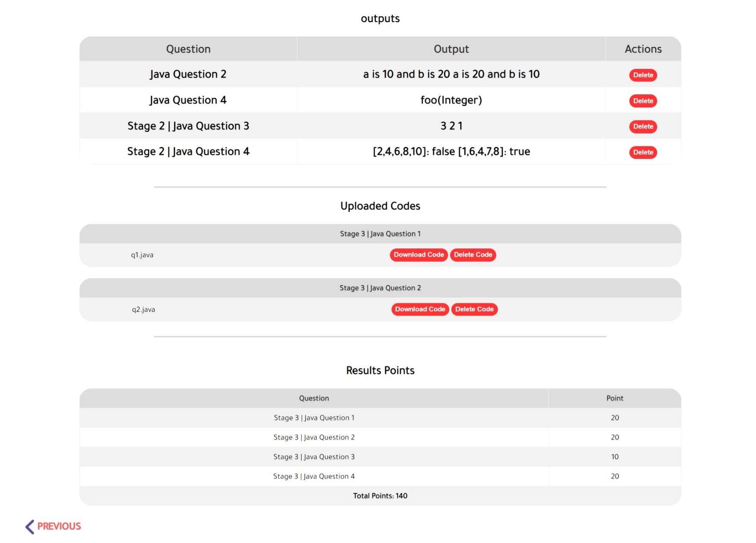Select the q1.java file name
The width and height of the screenshot is (756, 543).
(142, 255)
